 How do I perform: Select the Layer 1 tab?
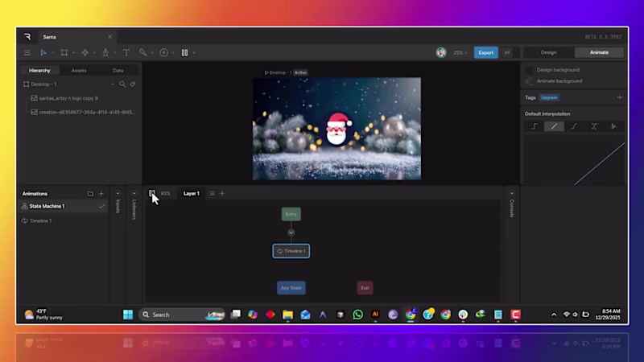pos(192,193)
